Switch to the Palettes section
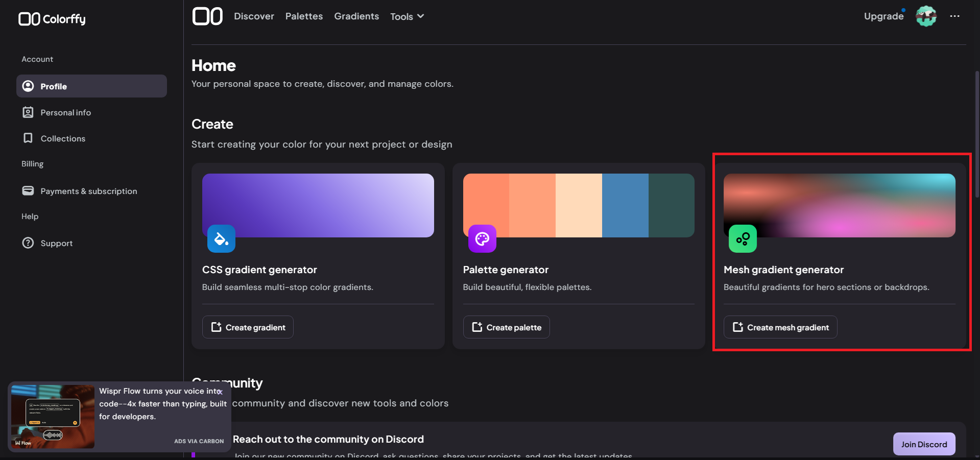Image resolution: width=980 pixels, height=460 pixels. [304, 16]
